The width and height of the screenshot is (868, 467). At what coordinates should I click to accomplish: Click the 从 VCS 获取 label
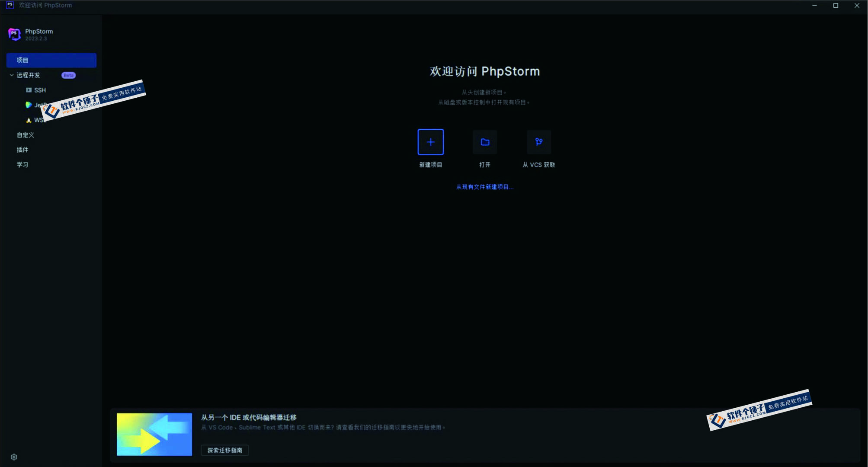pyautogui.click(x=539, y=165)
